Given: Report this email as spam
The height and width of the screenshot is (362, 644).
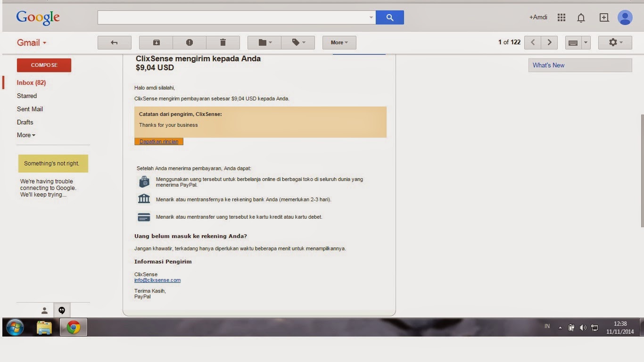Looking at the screenshot, I should (x=190, y=42).
